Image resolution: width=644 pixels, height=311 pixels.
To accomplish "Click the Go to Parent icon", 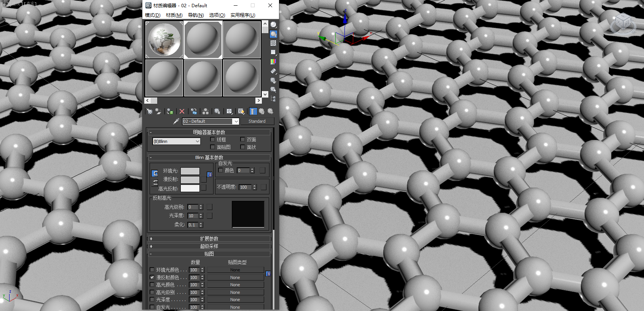I will (x=262, y=111).
